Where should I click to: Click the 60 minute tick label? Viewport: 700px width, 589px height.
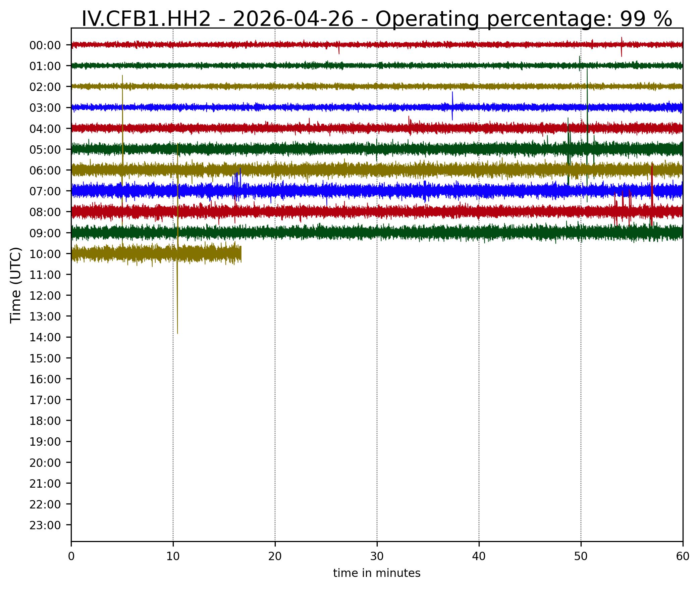point(683,557)
